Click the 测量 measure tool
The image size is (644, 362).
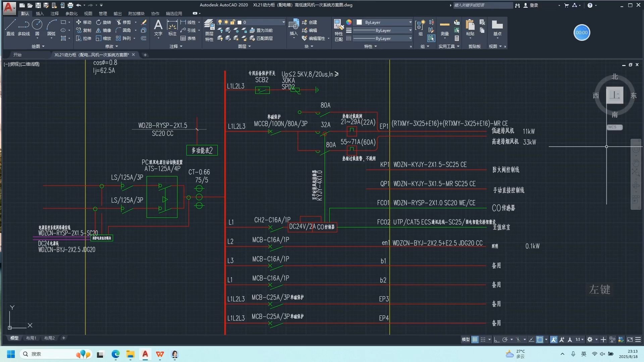click(x=444, y=27)
